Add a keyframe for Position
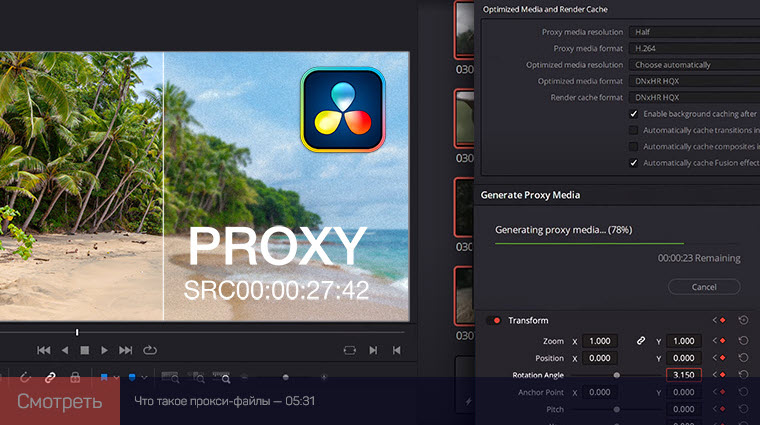This screenshot has width=760, height=425. [723, 358]
